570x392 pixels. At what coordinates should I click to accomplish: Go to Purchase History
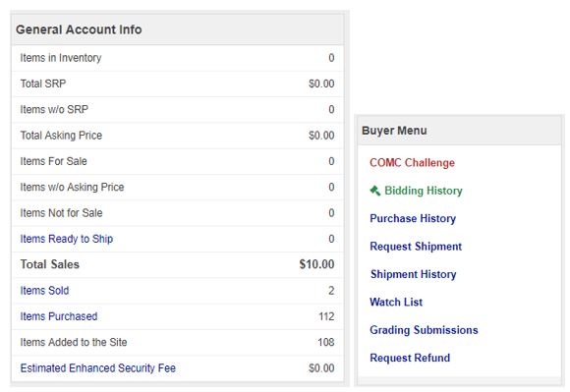(x=413, y=218)
